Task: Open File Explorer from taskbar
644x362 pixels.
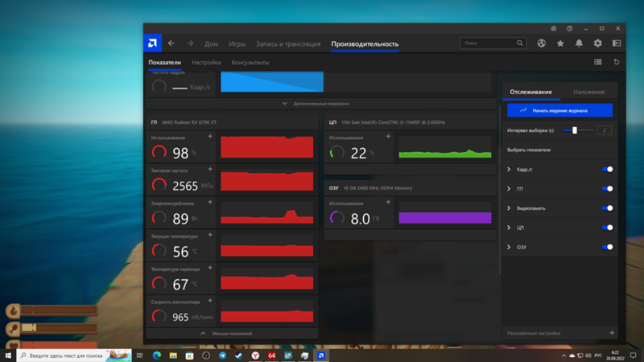Action: (x=173, y=356)
